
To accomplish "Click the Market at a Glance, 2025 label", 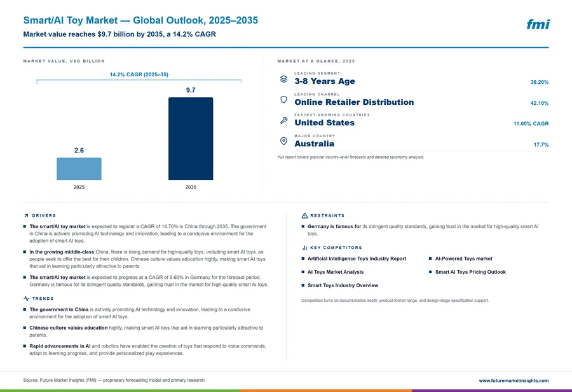I will (316, 61).
